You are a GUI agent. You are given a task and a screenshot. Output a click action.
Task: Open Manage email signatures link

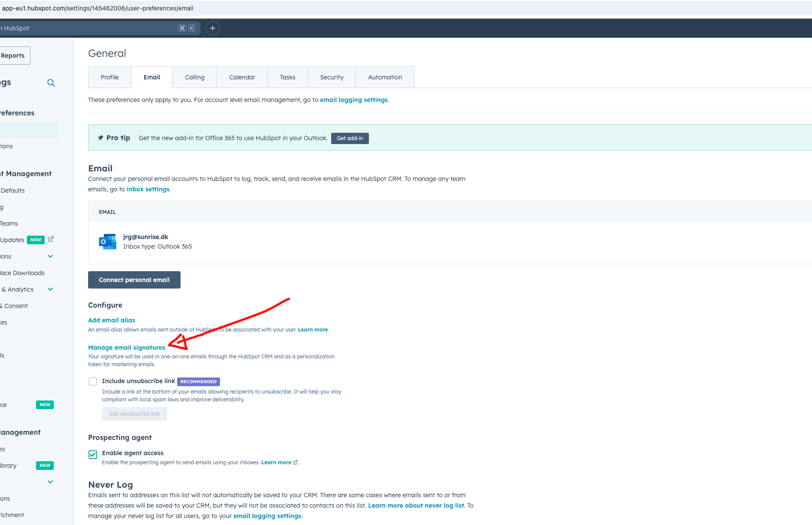click(x=126, y=348)
